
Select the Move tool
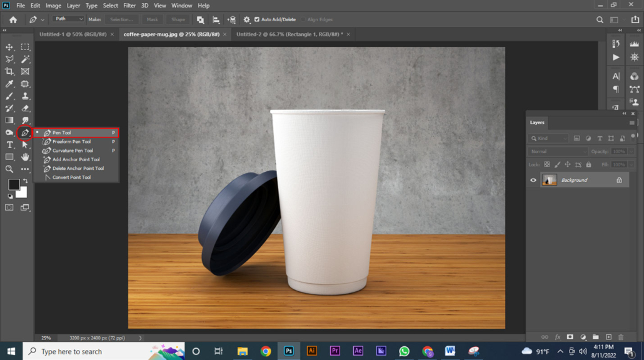[x=9, y=47]
